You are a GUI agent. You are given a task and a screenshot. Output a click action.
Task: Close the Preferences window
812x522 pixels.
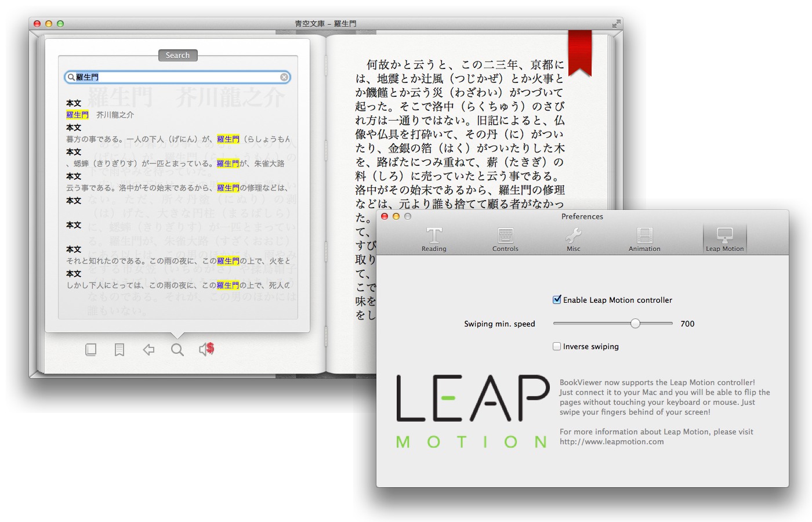point(385,216)
